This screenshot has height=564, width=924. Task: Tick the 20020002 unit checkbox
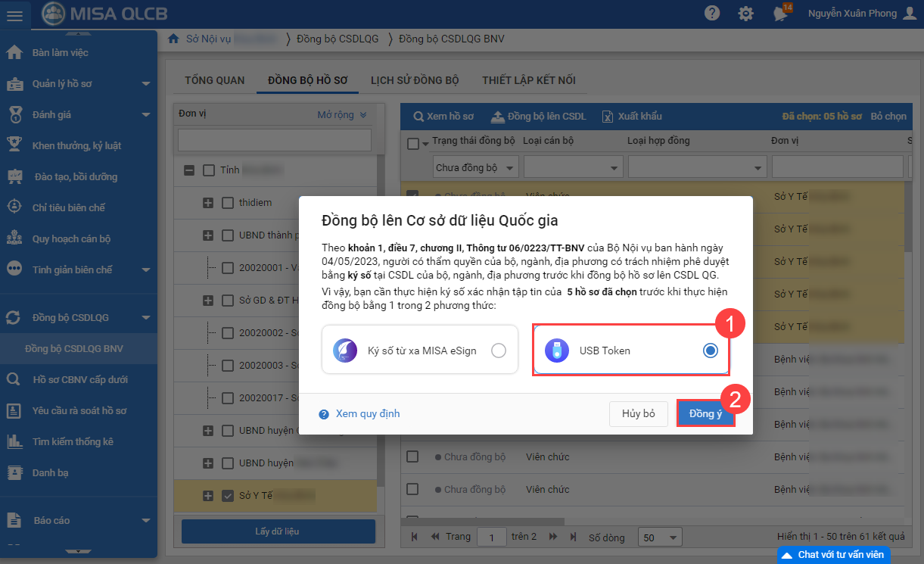click(228, 333)
